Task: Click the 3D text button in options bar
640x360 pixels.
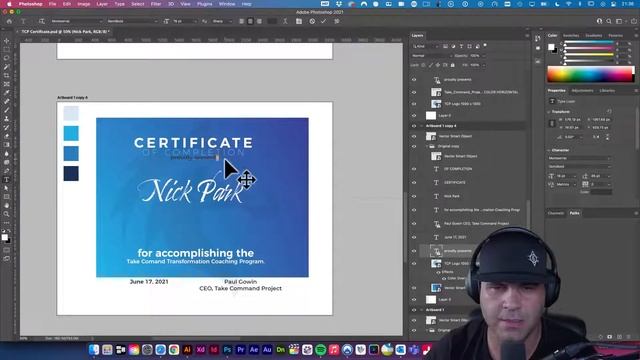Action: pyautogui.click(x=337, y=21)
